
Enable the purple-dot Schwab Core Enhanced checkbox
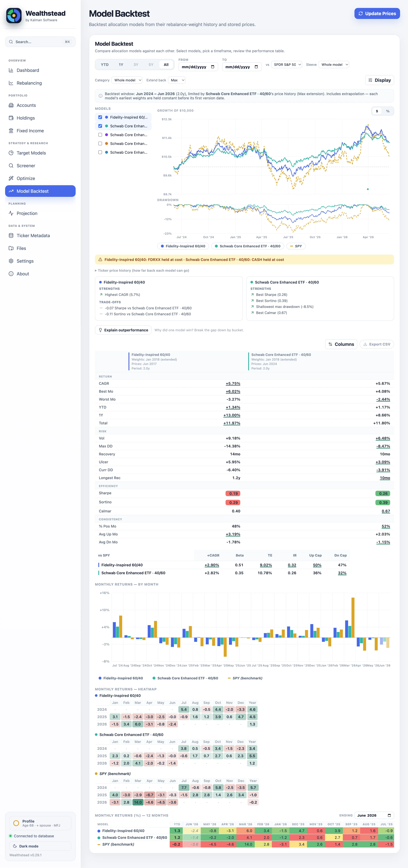[x=100, y=135]
